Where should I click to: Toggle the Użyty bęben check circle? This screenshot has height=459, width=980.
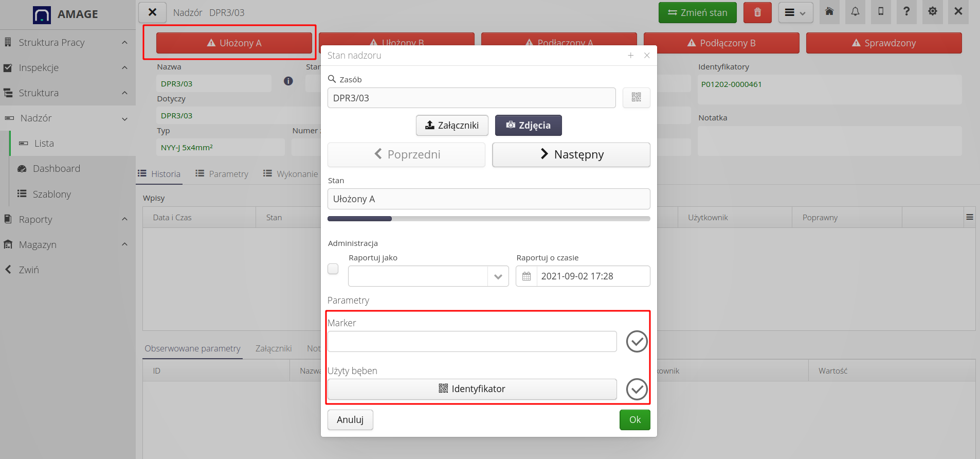[x=637, y=390]
